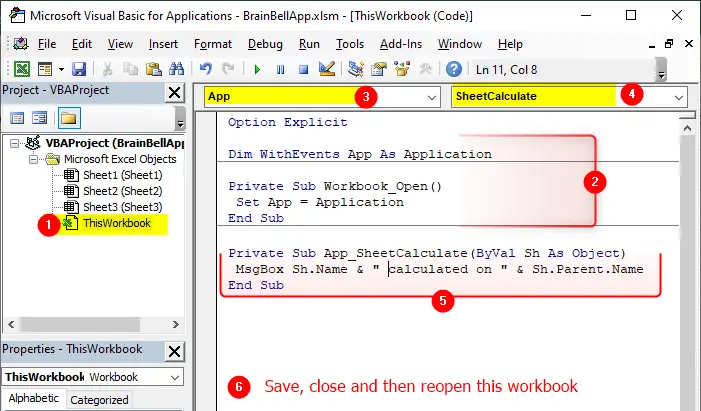The image size is (701, 411).
Task: Toggle Folders icon in Project panel
Action: click(69, 118)
